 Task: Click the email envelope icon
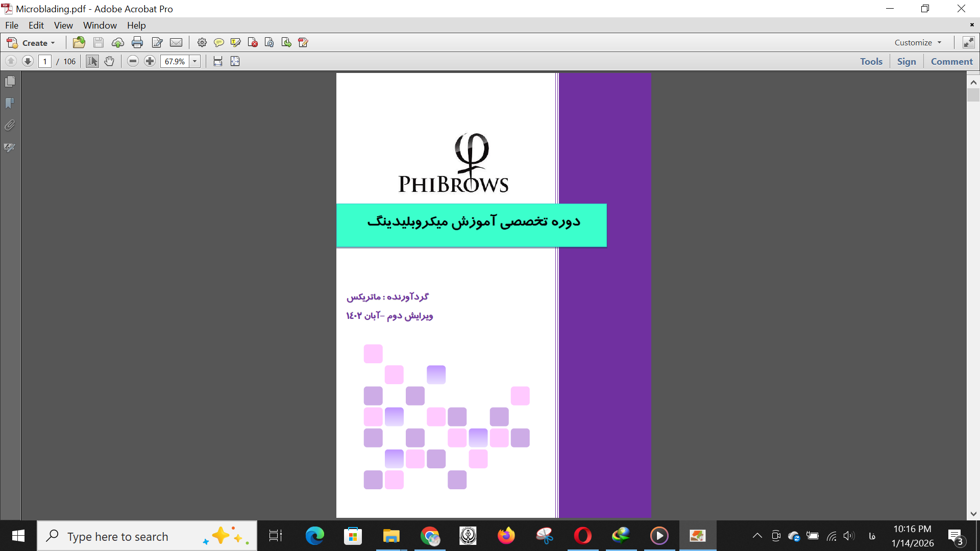click(x=176, y=43)
